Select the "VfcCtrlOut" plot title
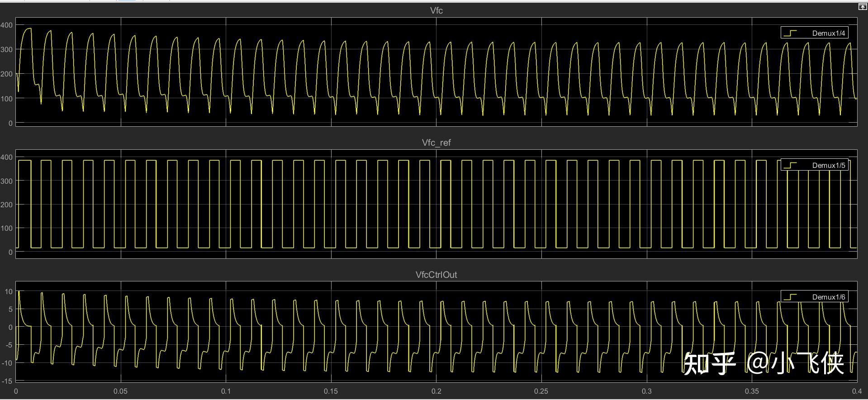Screen dimensions: 868x400 (436, 275)
